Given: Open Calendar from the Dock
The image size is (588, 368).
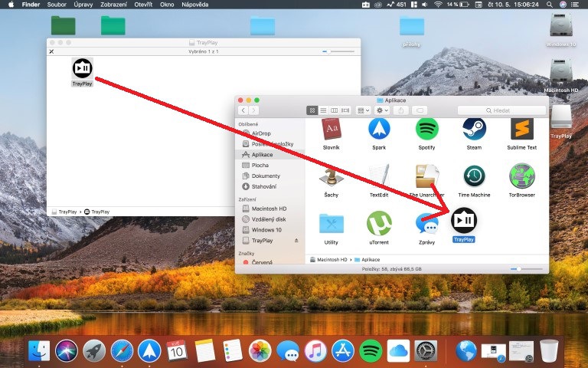Looking at the screenshot, I should [x=177, y=351].
